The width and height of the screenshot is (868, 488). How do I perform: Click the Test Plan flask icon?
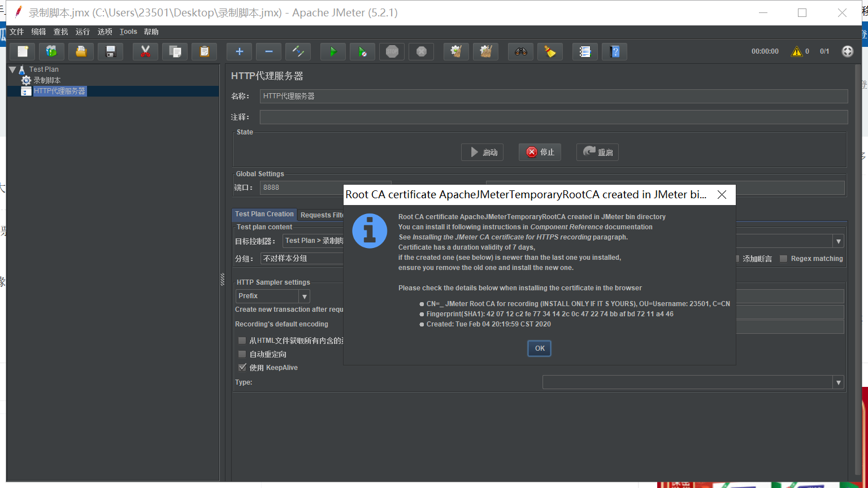pyautogui.click(x=22, y=69)
